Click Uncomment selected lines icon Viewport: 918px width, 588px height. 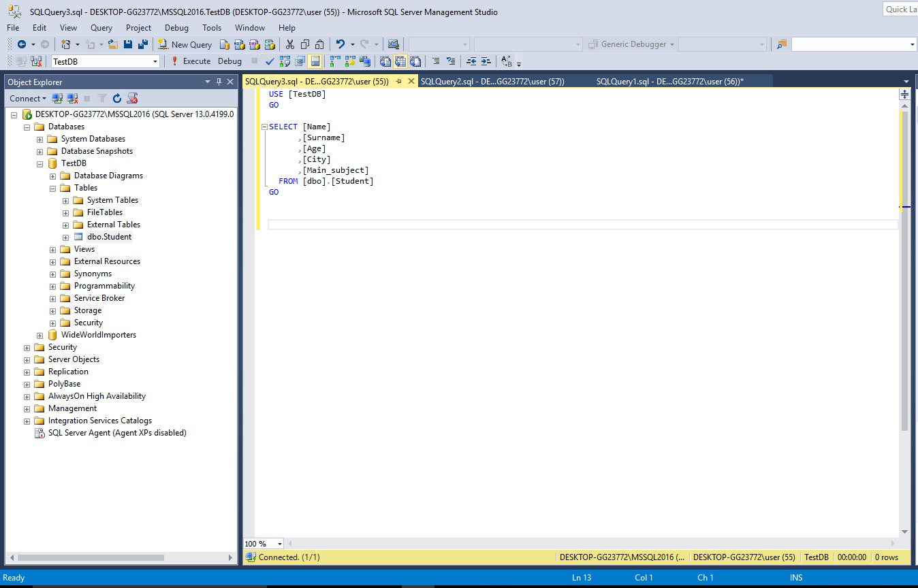tap(451, 61)
